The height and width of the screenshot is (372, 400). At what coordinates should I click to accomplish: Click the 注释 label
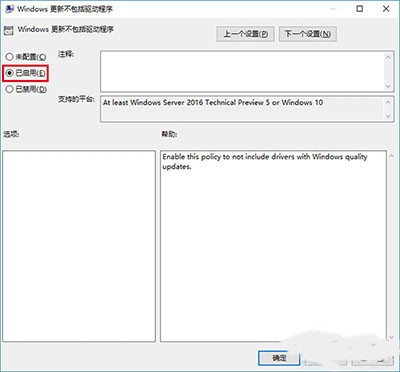tap(66, 54)
